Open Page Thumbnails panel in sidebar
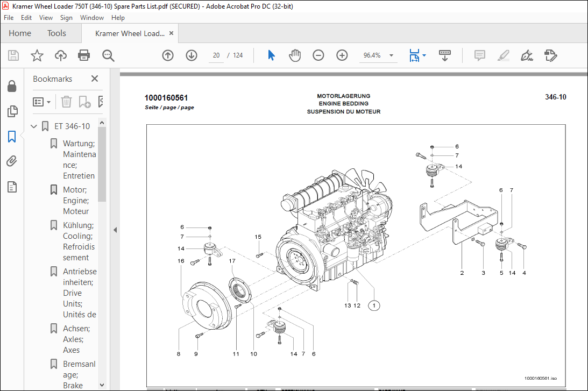The image size is (588, 391). point(12,111)
